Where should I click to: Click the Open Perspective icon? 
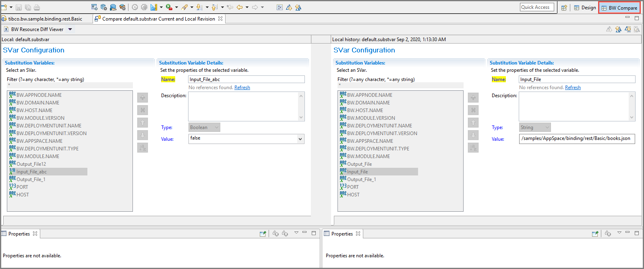[x=564, y=8]
